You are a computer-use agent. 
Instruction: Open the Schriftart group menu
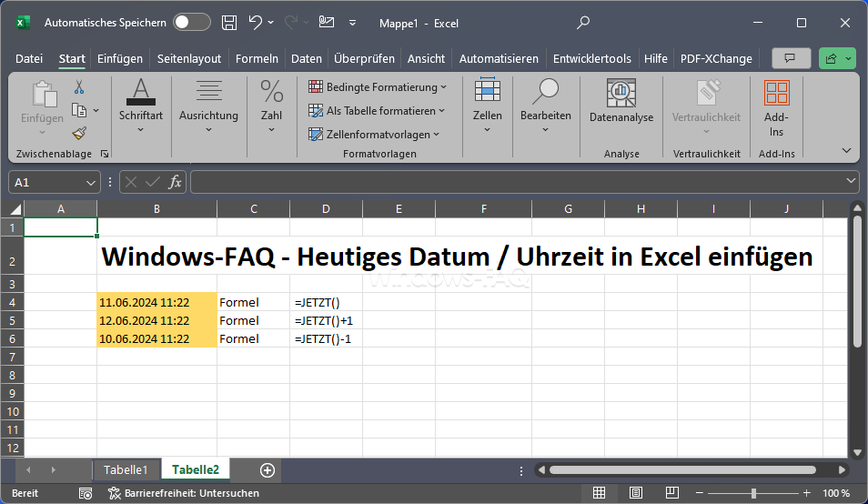tap(141, 106)
